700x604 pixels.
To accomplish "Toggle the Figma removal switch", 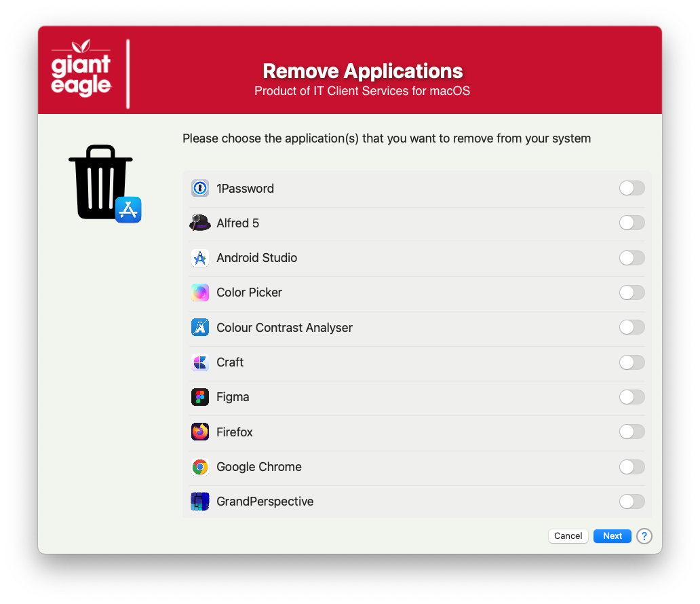I will [x=631, y=397].
